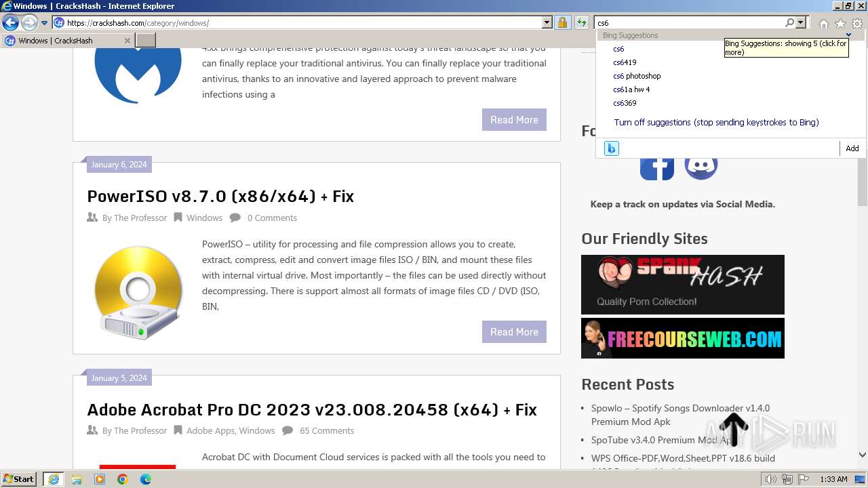Click the scrollbar down arrow

[x=863, y=455]
